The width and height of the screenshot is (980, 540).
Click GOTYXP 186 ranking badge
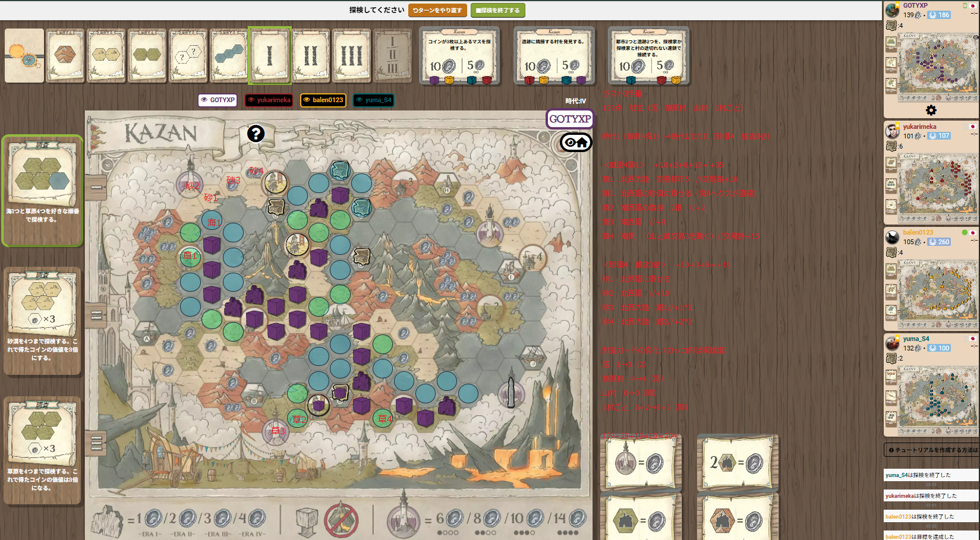click(x=939, y=15)
